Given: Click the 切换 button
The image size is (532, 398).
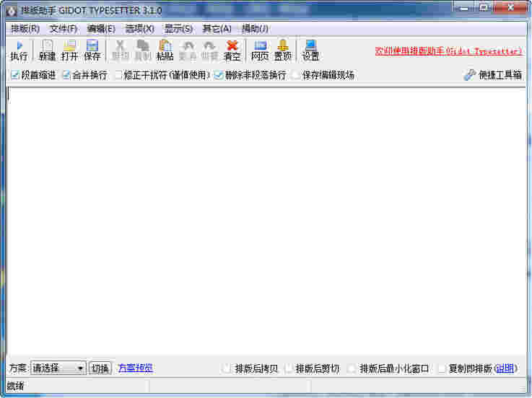Looking at the screenshot, I should tap(100, 368).
